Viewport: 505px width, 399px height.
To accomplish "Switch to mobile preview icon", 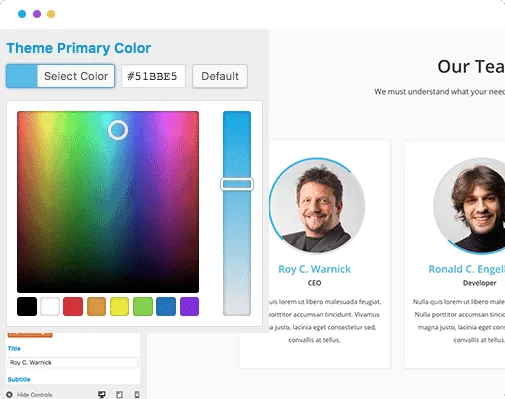I will coord(137,395).
